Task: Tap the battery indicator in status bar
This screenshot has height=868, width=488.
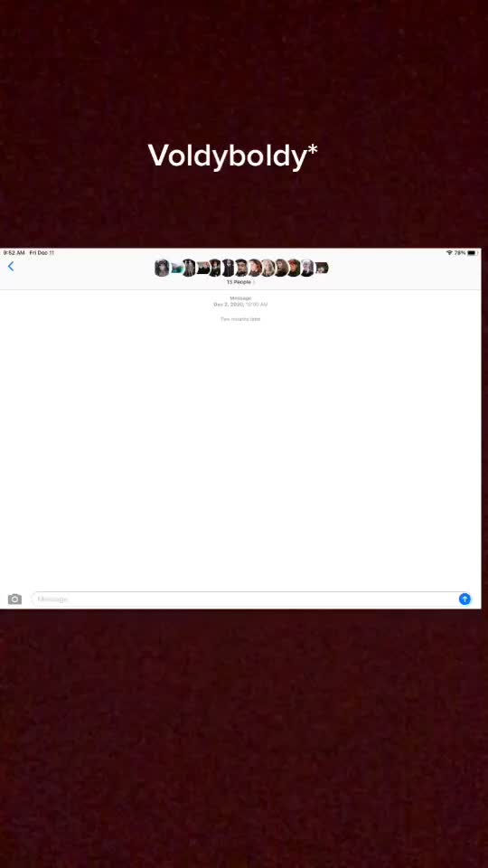Action: pyautogui.click(x=472, y=252)
